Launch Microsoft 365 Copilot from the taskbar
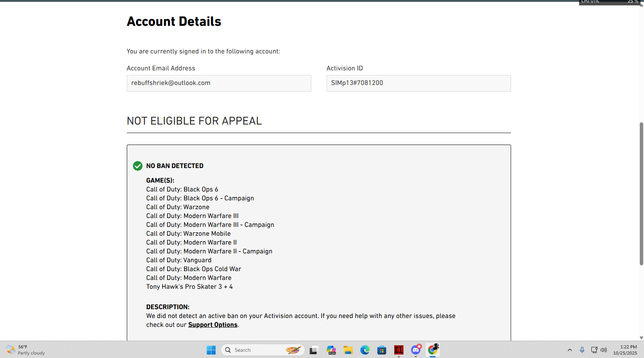This screenshot has height=358, width=644. [331, 350]
